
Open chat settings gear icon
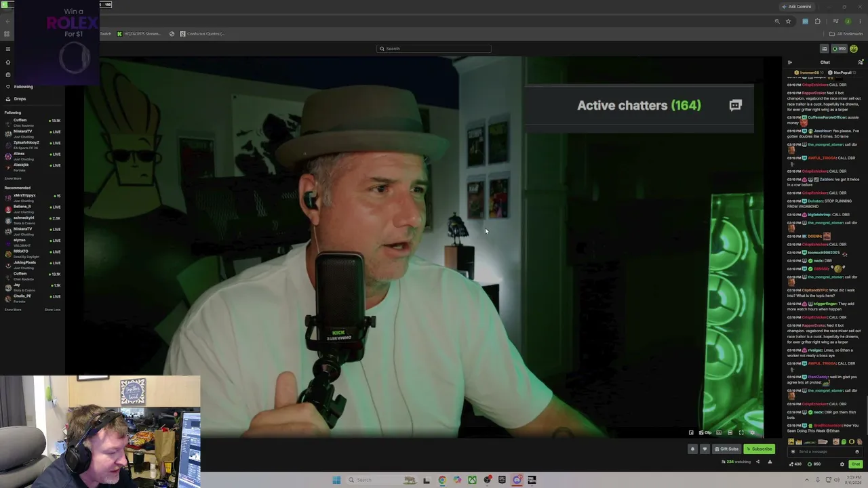842,464
